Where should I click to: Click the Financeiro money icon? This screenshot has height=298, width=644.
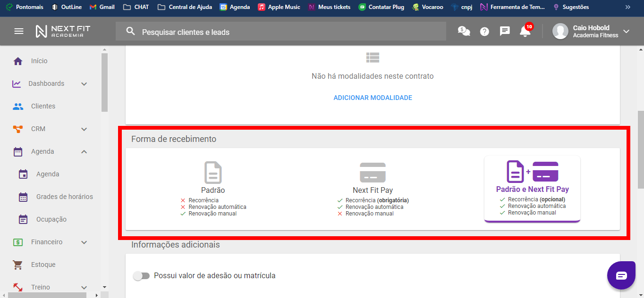(18, 242)
